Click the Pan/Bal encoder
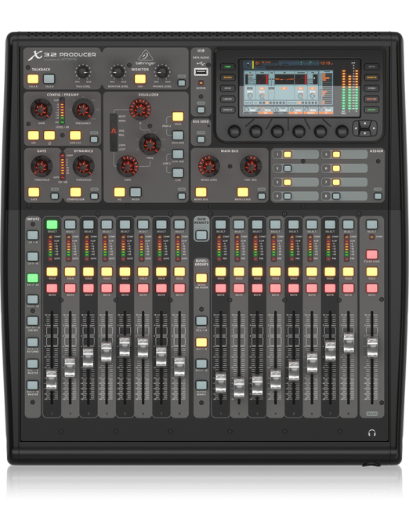The width and height of the screenshot is (409, 532). (x=251, y=166)
